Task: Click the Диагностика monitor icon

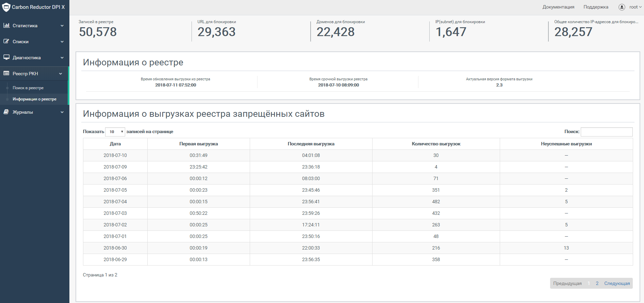Action: [6, 57]
